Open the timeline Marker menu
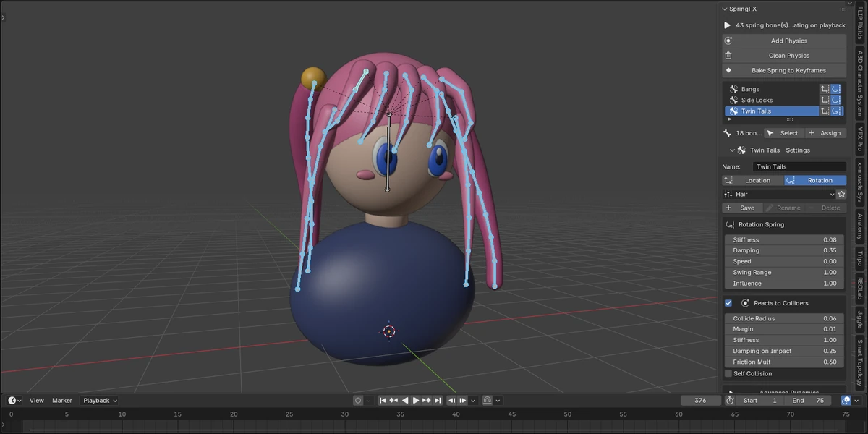The height and width of the screenshot is (434, 868). [x=62, y=400]
